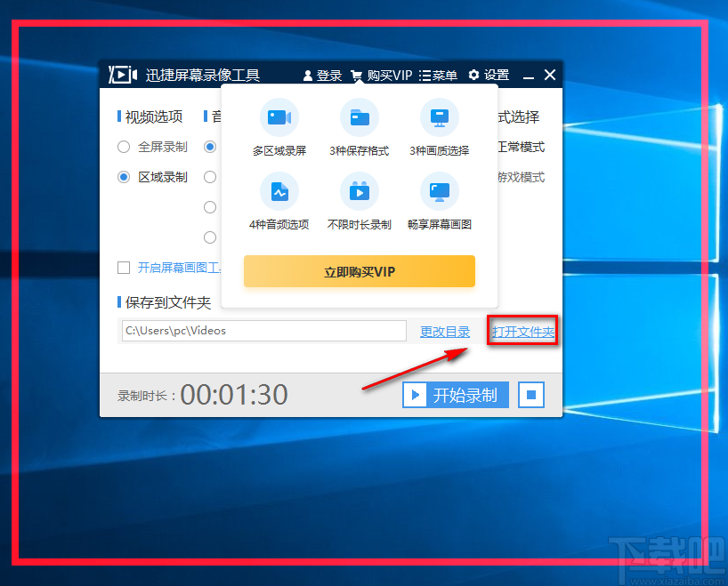
Task: Click the 4种音频选项 audio file icon
Action: point(279,191)
